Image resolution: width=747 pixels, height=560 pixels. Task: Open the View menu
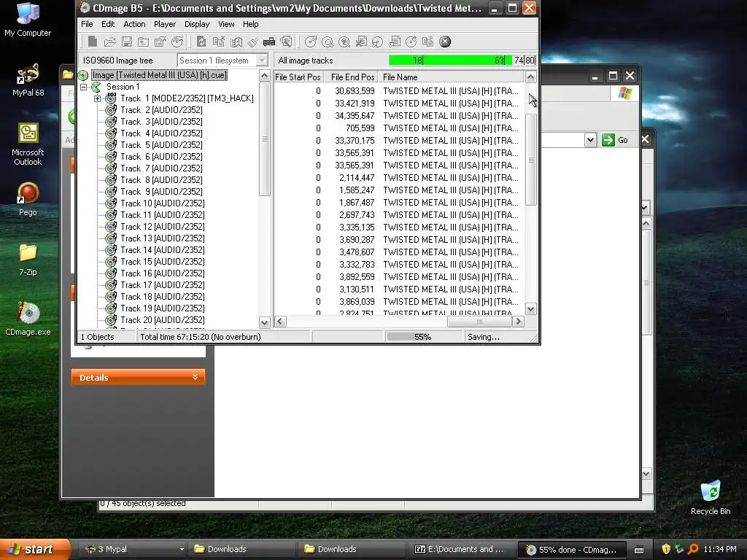226,24
